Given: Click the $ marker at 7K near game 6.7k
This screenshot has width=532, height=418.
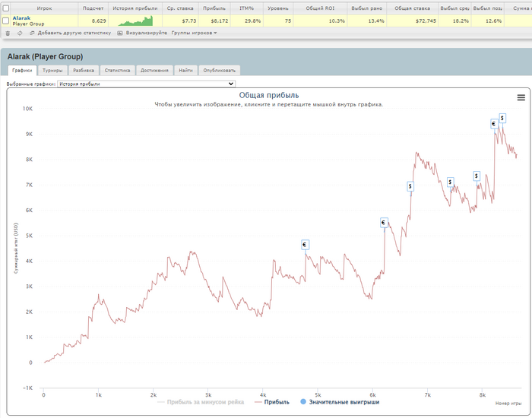Looking at the screenshot, I should pyautogui.click(x=410, y=186).
